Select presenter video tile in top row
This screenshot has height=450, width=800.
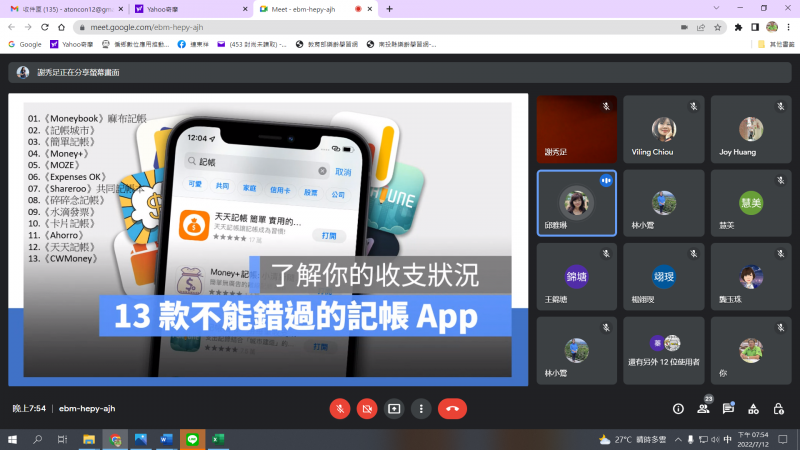pos(577,129)
